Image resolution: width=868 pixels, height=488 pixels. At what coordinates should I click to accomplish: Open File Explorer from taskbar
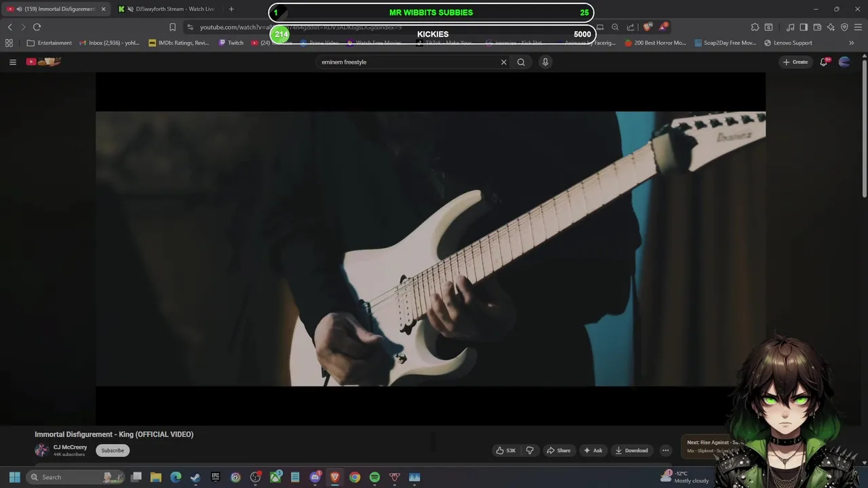coord(156,477)
